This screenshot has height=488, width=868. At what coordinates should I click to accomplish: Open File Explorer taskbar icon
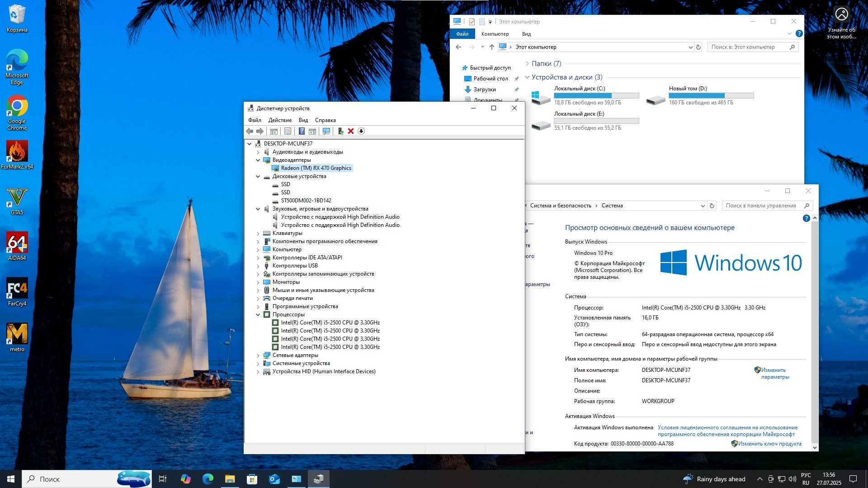click(230, 479)
